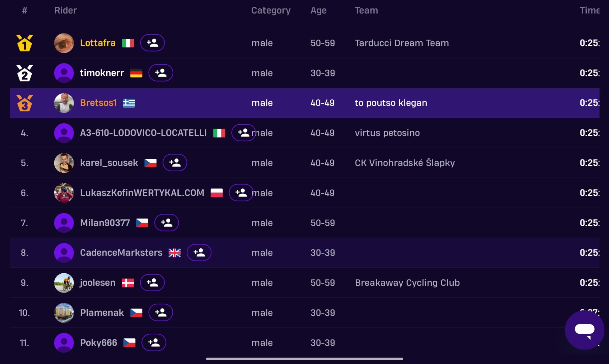The width and height of the screenshot is (609, 364).
Task: Follow CadenceMarksters with the add-person icon
Action: coord(199,252)
